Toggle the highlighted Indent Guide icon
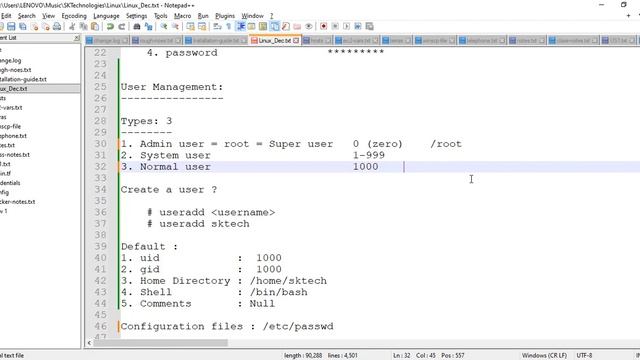This screenshot has height=360, width=640. point(241,27)
